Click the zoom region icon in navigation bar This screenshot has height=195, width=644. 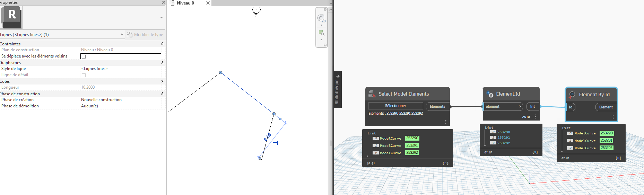click(321, 33)
